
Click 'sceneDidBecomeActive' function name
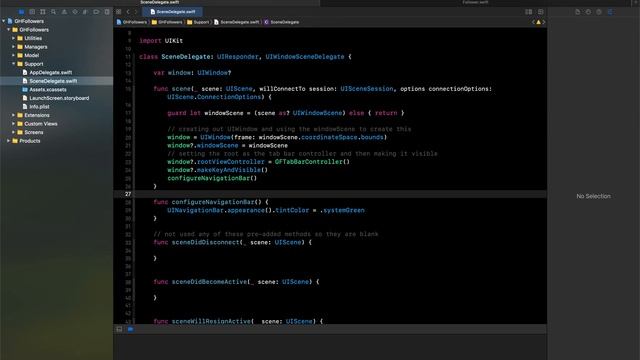210,282
